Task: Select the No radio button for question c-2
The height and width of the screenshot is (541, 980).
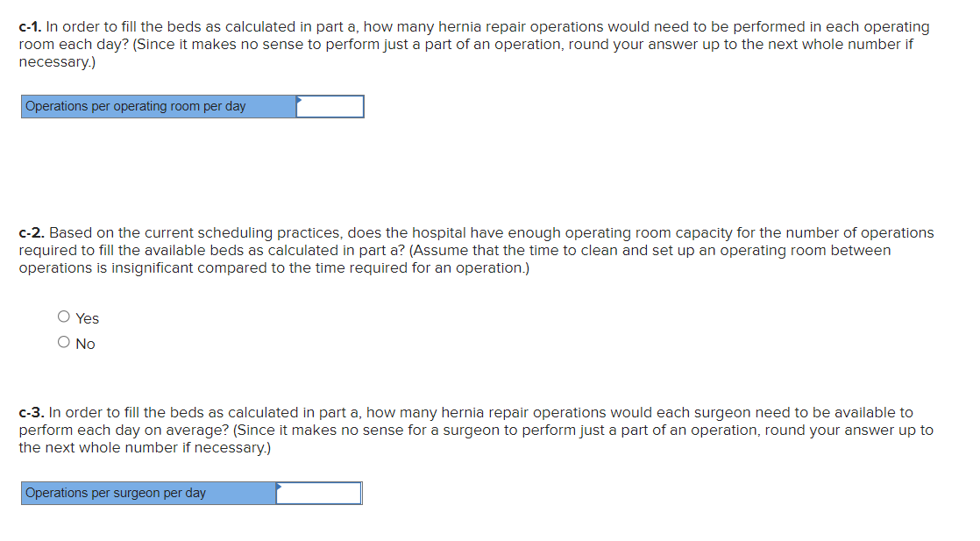Action: (63, 341)
